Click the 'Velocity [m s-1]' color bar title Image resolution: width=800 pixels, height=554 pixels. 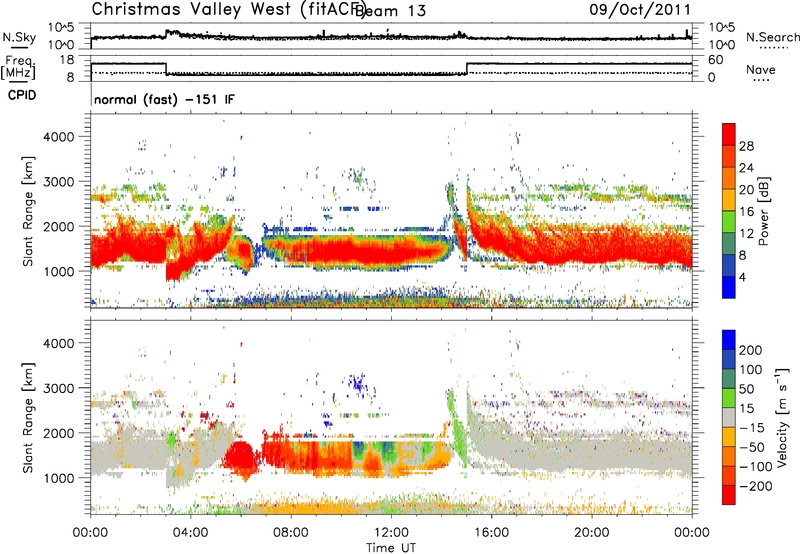coord(782,417)
